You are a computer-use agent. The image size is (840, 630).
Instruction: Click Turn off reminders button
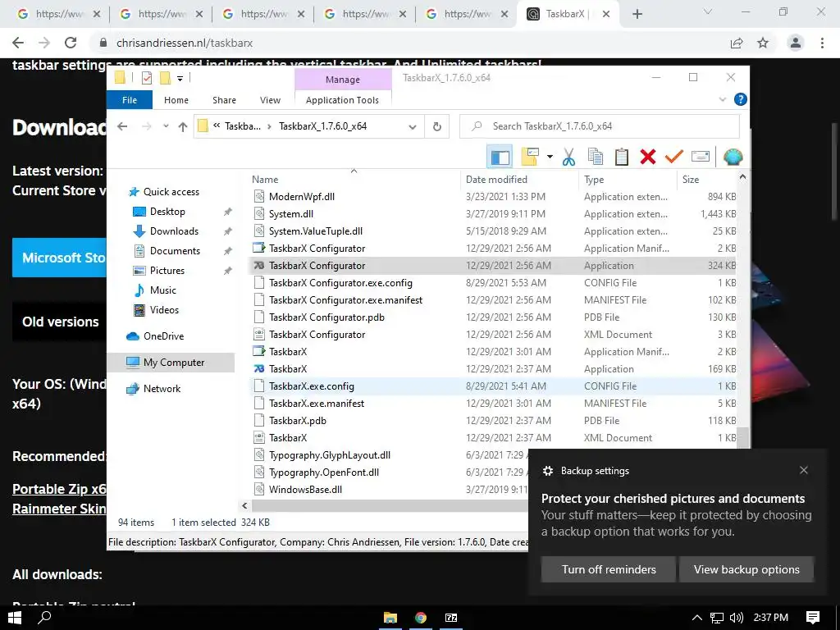pos(609,569)
